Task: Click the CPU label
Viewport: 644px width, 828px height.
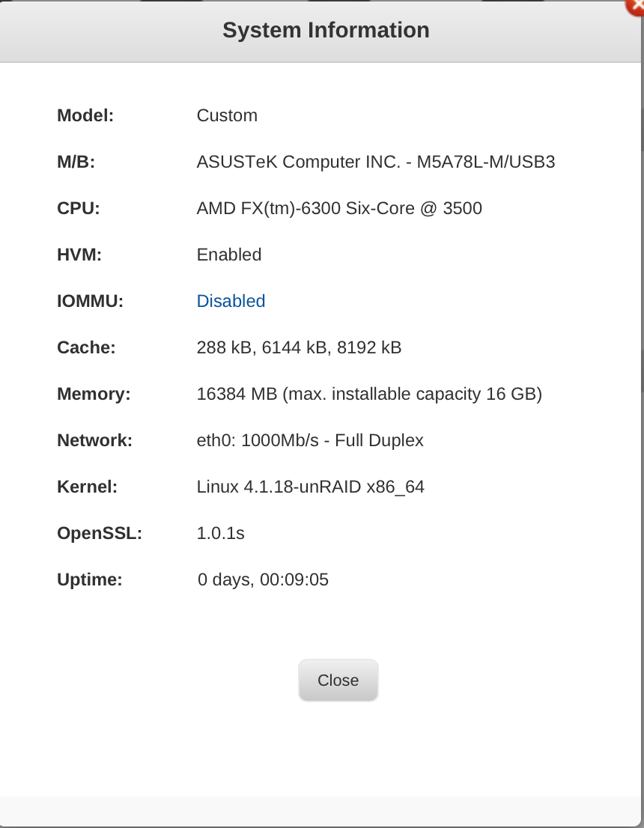Action: click(78, 208)
